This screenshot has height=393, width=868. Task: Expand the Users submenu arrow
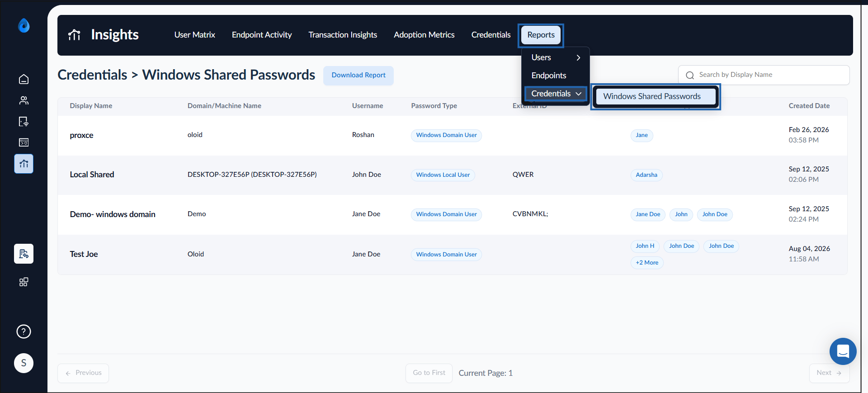(578, 57)
